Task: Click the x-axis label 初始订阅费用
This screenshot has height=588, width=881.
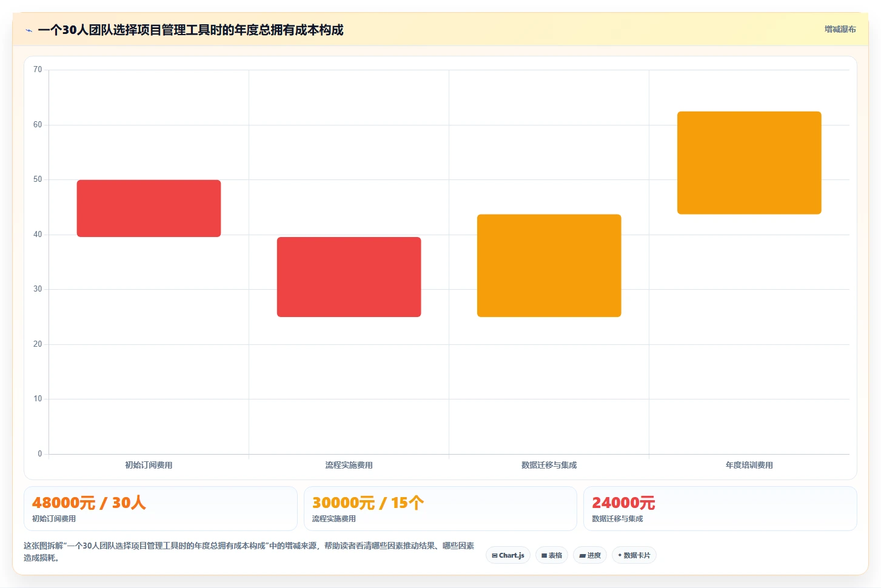Action: coord(149,465)
